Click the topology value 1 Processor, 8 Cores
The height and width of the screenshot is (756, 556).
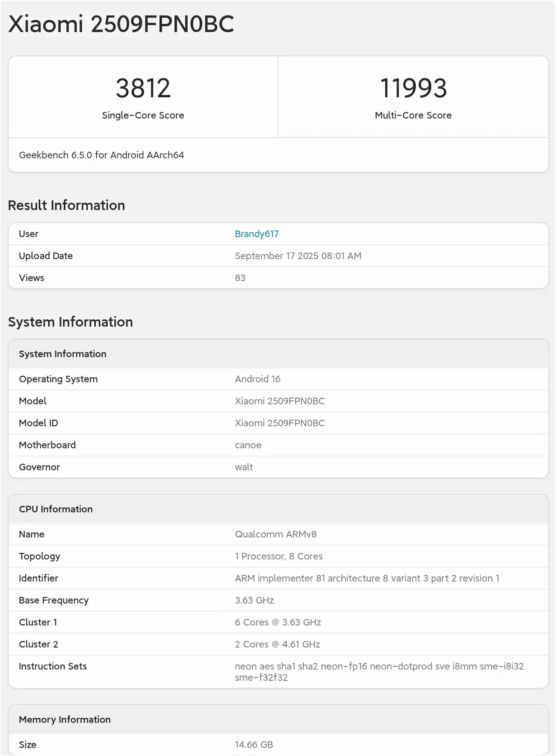point(278,556)
